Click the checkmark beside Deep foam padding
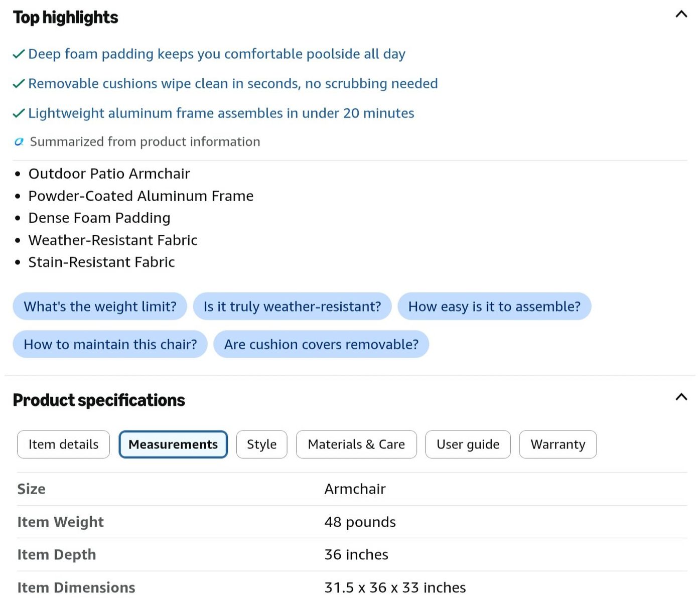This screenshot has height=602, width=700. click(x=19, y=54)
